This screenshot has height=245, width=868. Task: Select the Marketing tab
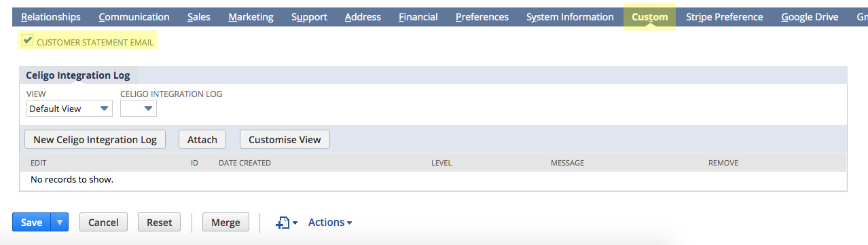pos(251,17)
